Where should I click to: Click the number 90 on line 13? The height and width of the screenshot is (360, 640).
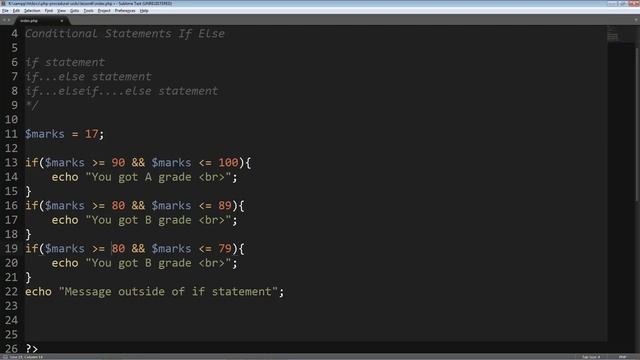(118, 162)
